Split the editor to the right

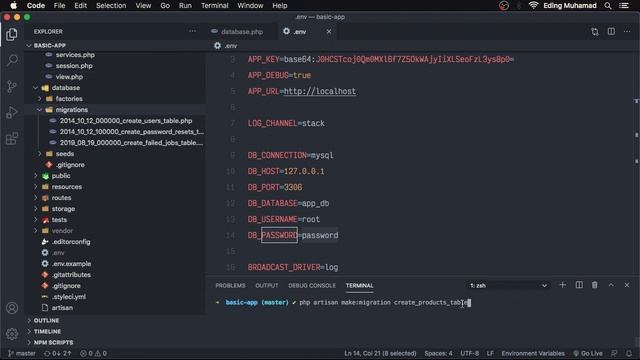tap(611, 31)
